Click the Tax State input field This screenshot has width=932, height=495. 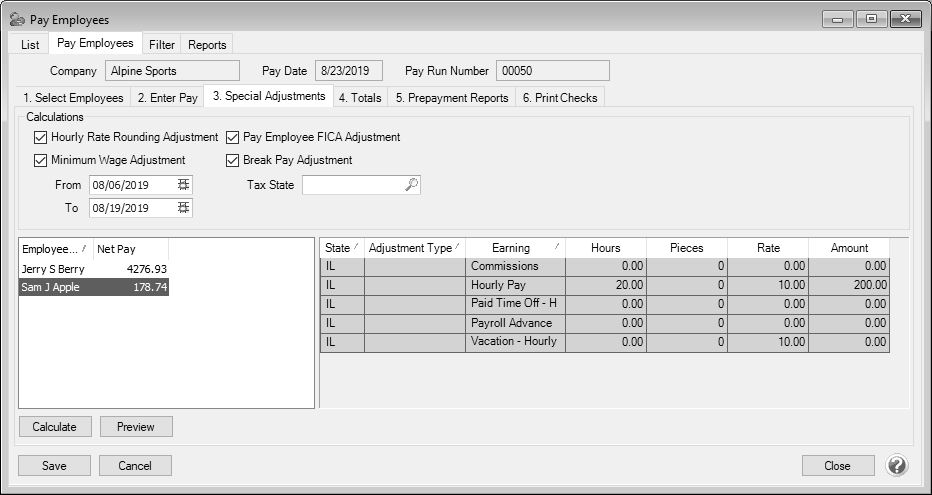coord(352,185)
